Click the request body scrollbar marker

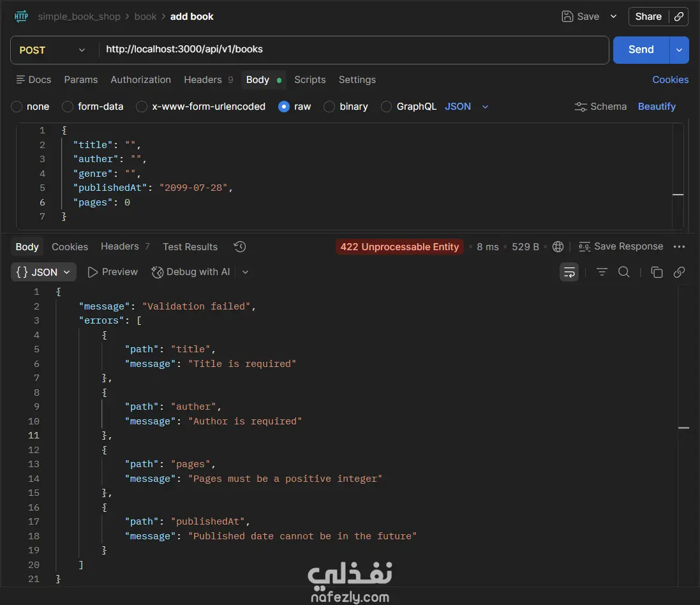[678, 195]
